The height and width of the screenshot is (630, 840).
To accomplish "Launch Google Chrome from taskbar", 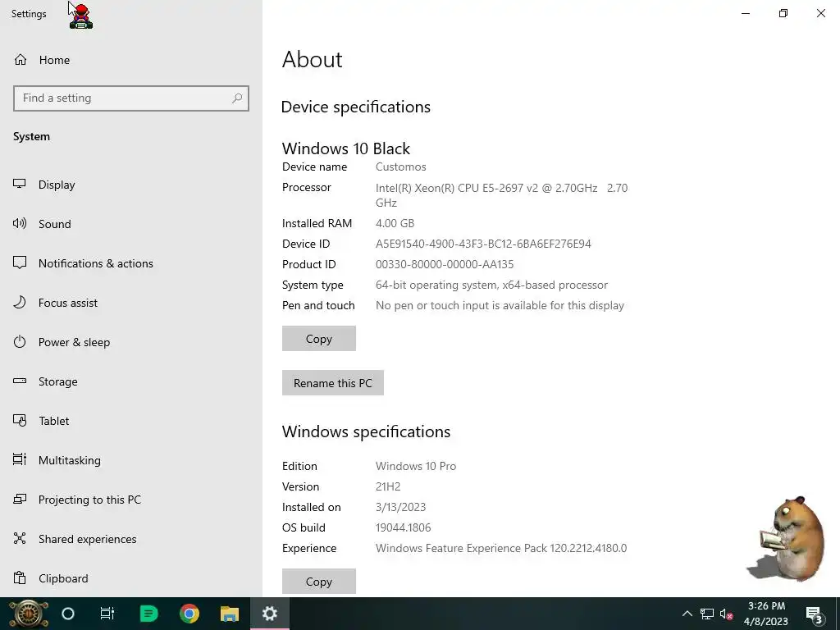I will (189, 614).
